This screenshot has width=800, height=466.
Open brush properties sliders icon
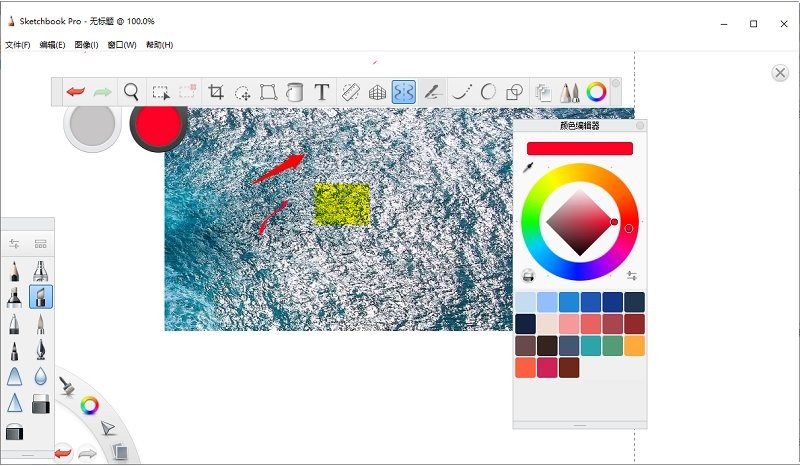(x=14, y=244)
